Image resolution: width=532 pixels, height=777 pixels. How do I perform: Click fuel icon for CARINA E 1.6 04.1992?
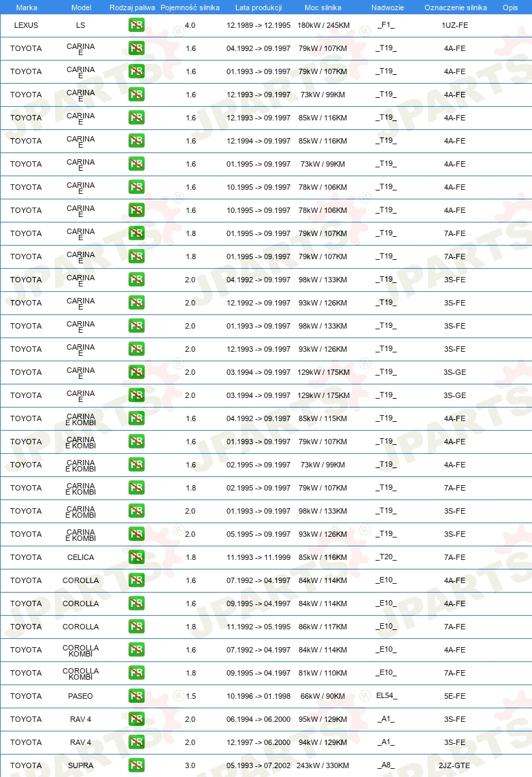pyautogui.click(x=136, y=48)
